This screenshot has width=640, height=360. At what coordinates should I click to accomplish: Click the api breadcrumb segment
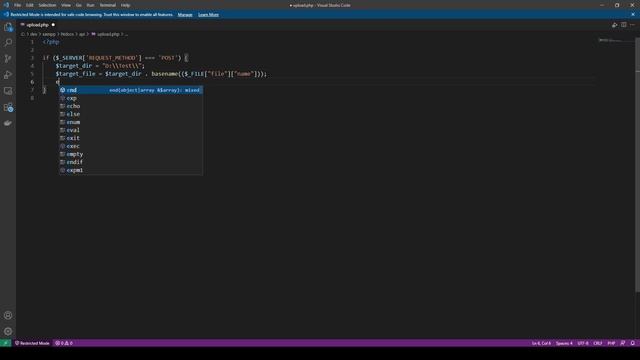pos(82,34)
